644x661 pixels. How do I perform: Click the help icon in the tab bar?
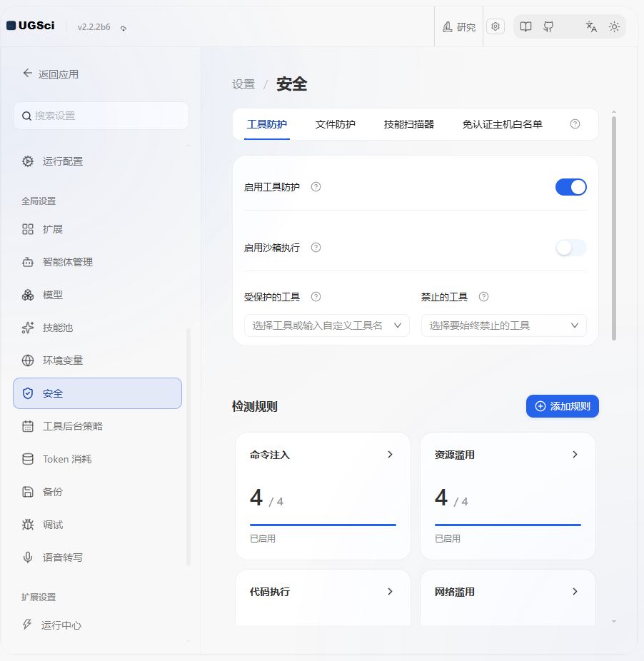[575, 124]
